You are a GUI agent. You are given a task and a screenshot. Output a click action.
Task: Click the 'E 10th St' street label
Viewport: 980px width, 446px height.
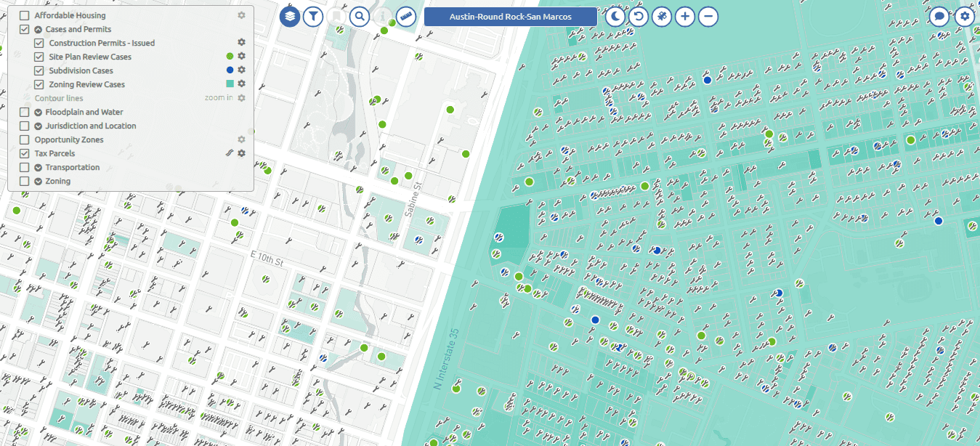point(267,257)
